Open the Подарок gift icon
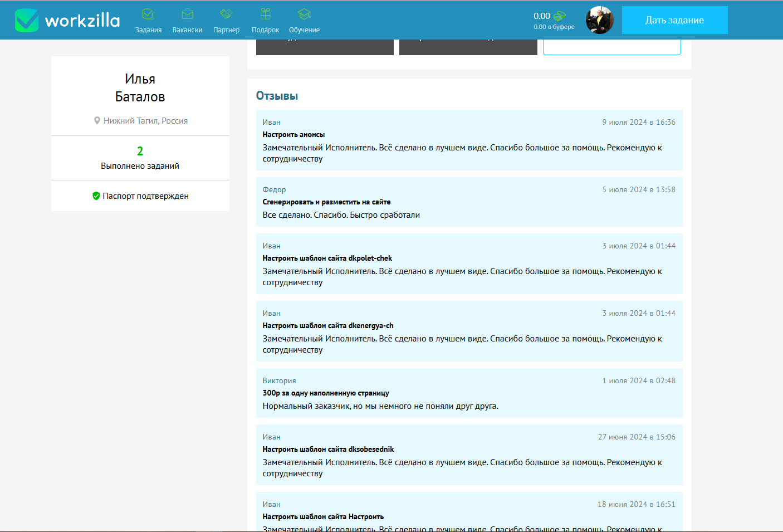 [x=265, y=14]
